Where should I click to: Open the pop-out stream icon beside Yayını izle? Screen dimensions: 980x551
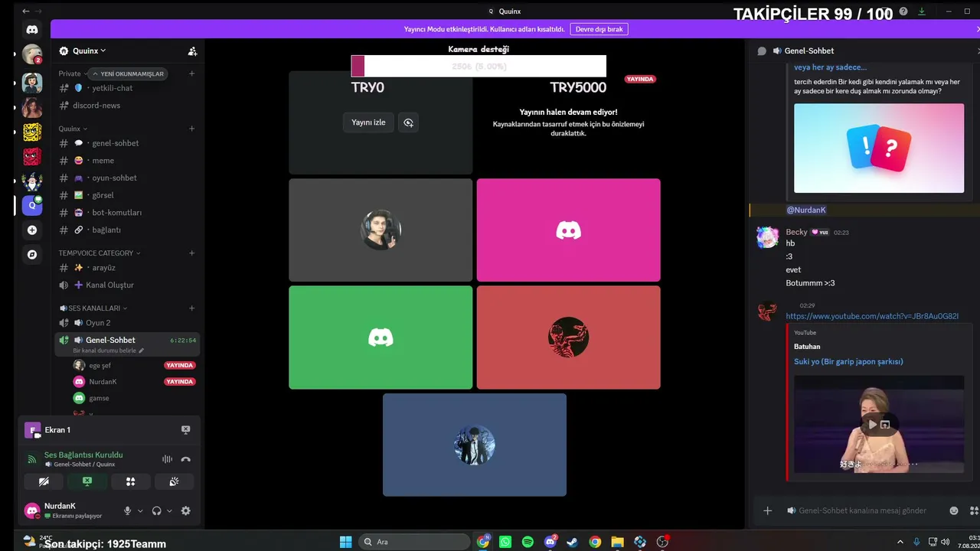[x=408, y=122]
